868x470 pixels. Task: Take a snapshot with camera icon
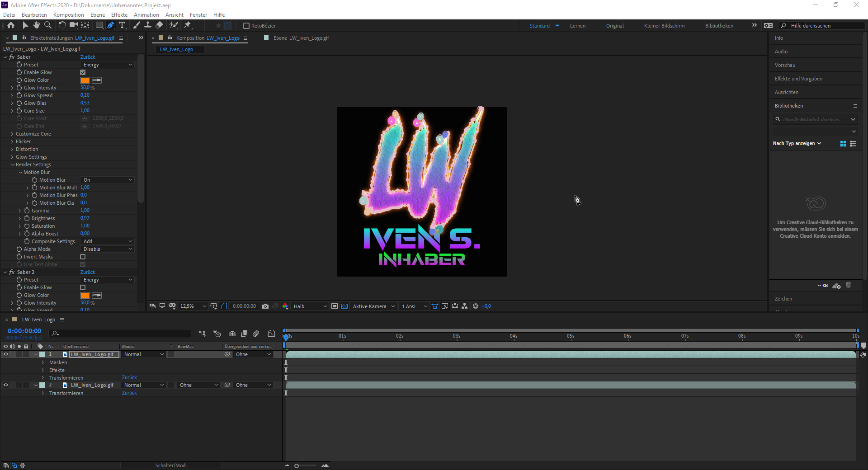pos(265,306)
